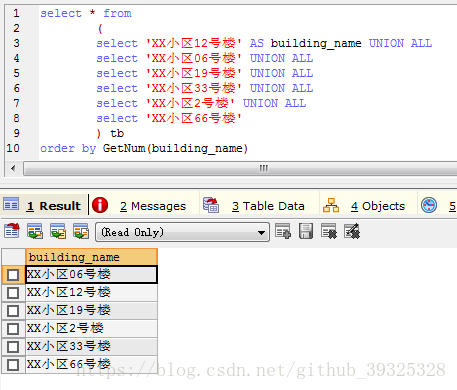Click the 'order by' keyword on line 10
This screenshot has width=457, height=390.
pyautogui.click(x=68, y=148)
